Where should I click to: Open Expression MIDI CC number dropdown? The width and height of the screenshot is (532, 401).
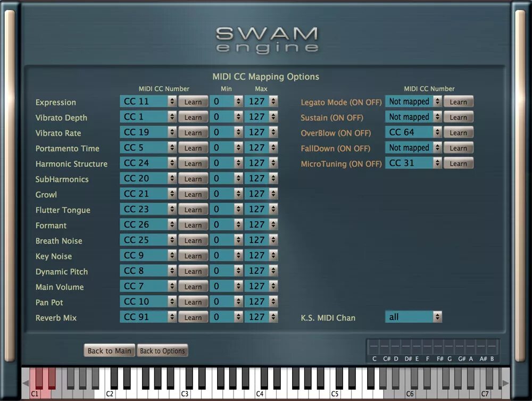pos(148,102)
